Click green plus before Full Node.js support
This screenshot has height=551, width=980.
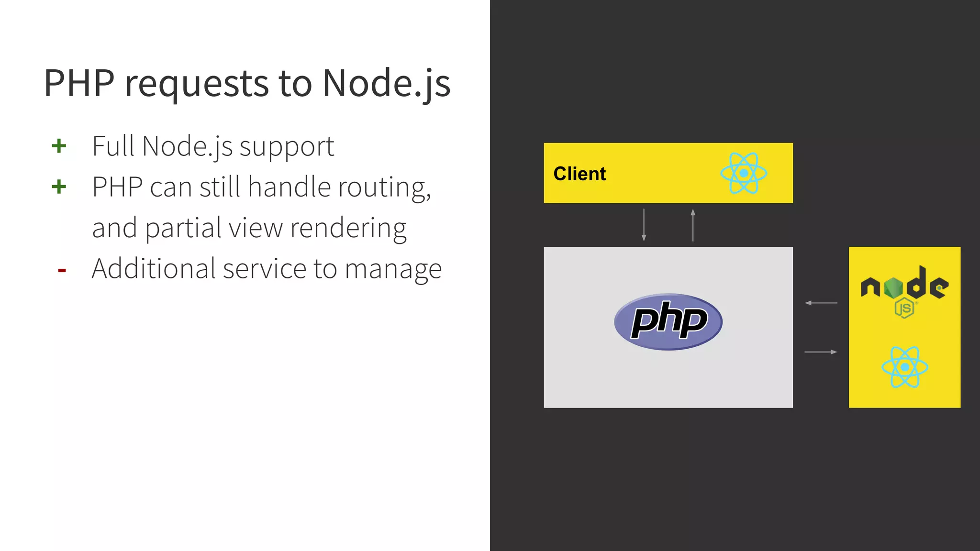[x=59, y=146]
